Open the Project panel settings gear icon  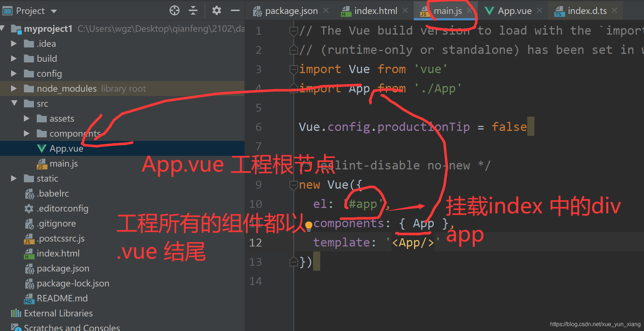[216, 10]
